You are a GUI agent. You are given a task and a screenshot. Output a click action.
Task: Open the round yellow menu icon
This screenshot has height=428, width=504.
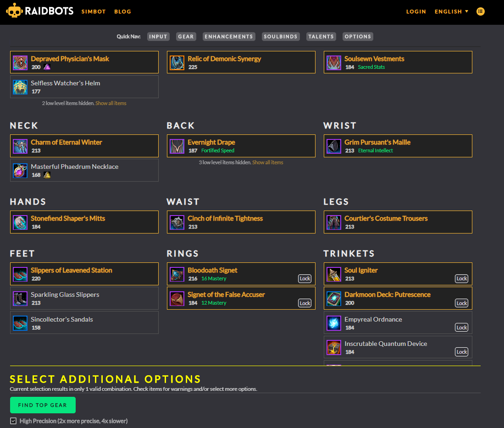pos(480,11)
